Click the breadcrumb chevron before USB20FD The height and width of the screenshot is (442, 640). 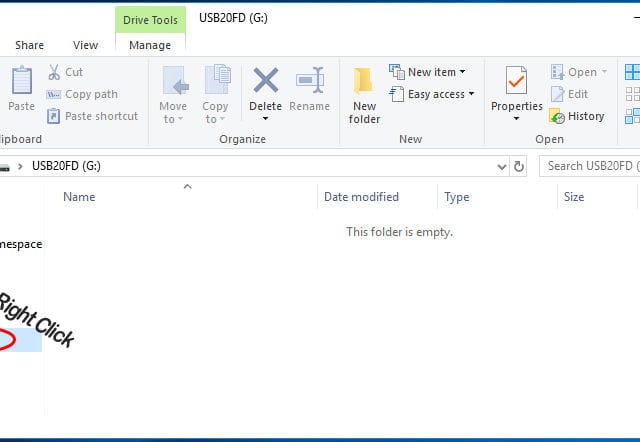20,167
